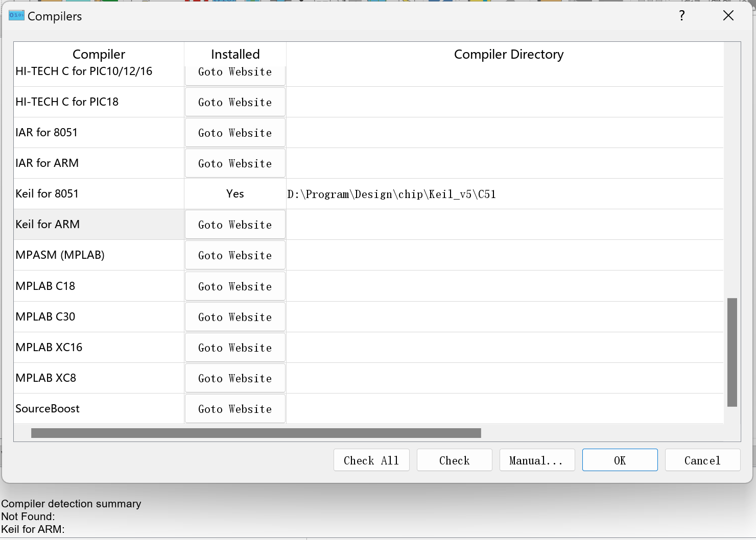Goto Website for Keil for ARM

coord(235,225)
